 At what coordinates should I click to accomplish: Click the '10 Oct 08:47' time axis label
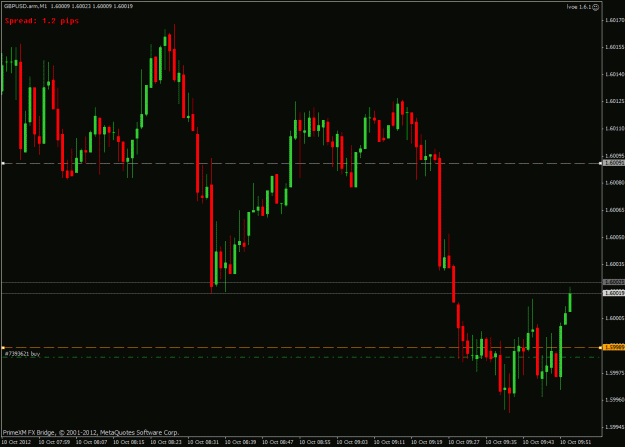277,442
